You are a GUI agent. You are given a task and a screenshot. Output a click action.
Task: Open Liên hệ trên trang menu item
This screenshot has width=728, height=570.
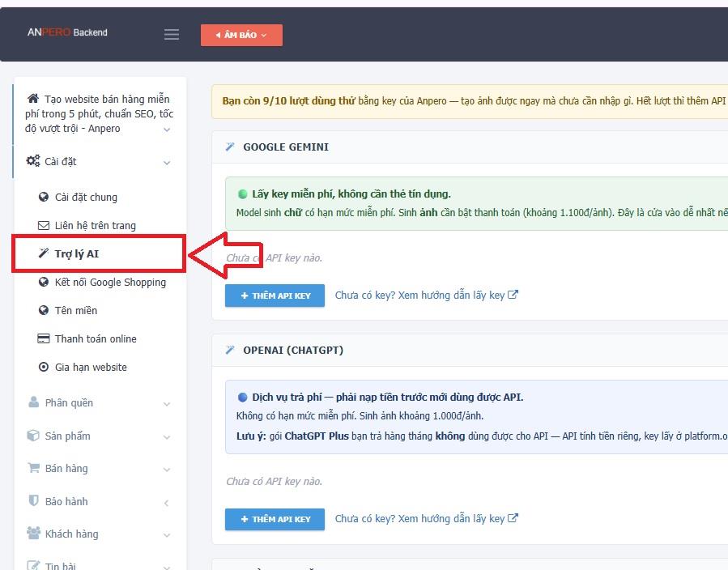click(96, 226)
